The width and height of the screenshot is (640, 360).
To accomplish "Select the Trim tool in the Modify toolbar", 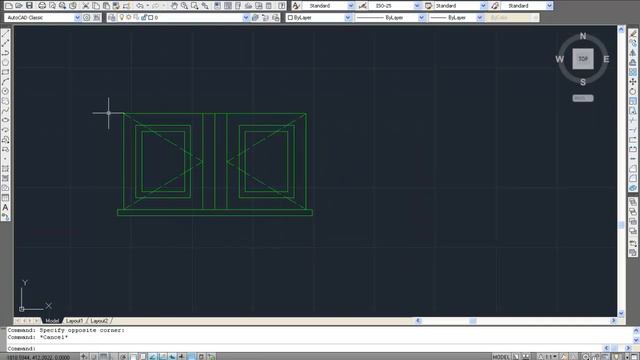I will [x=633, y=120].
